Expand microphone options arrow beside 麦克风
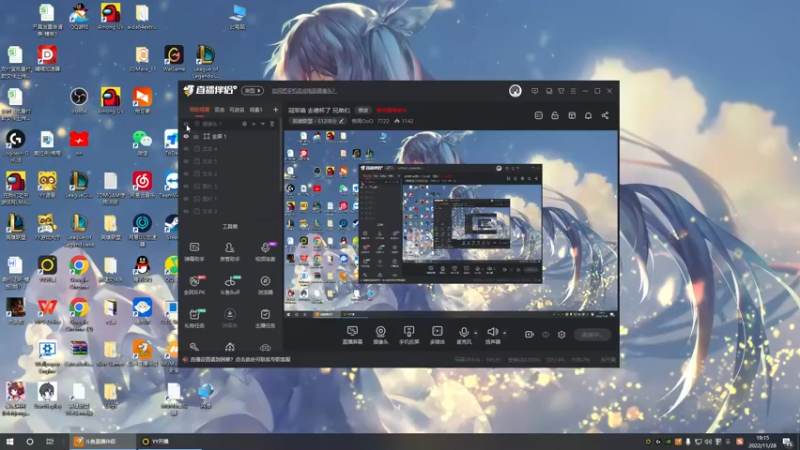 pos(476,333)
